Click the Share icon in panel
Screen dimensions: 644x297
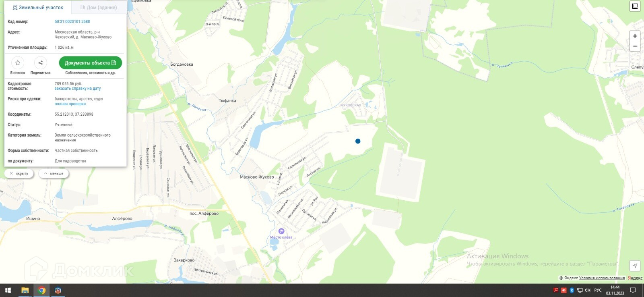click(41, 62)
